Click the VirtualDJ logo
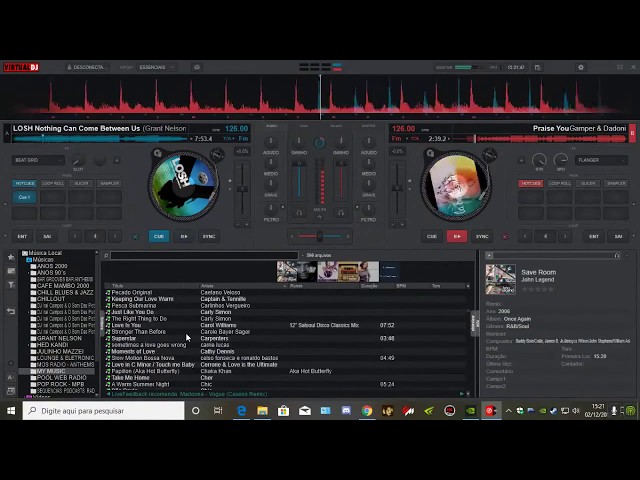Image resolution: width=640 pixels, height=480 pixels. (x=21, y=67)
